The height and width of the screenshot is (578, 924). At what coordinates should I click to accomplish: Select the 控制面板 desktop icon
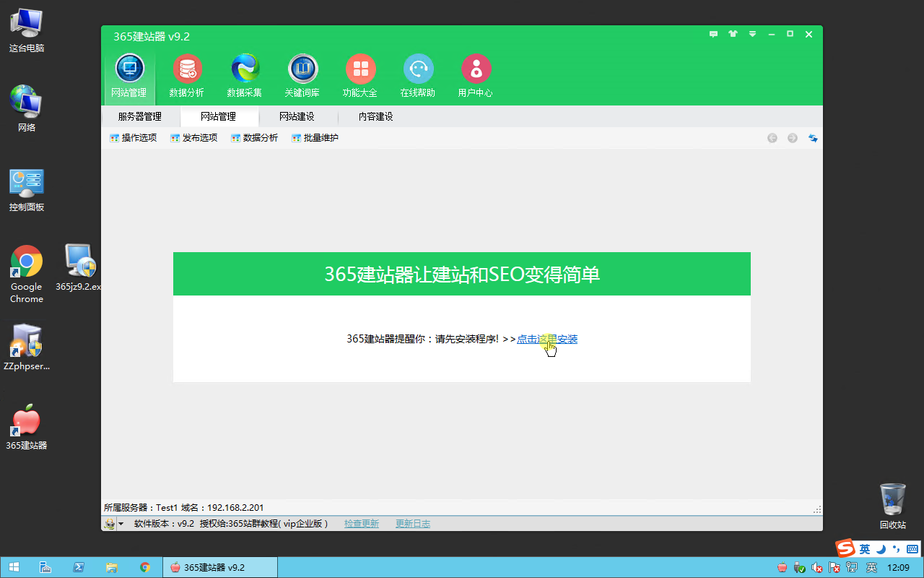pyautogui.click(x=27, y=189)
